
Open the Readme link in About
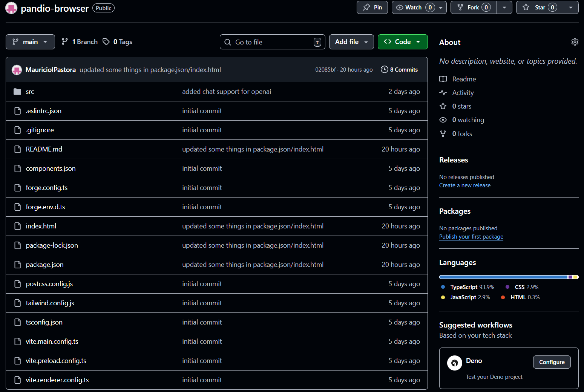click(x=464, y=79)
